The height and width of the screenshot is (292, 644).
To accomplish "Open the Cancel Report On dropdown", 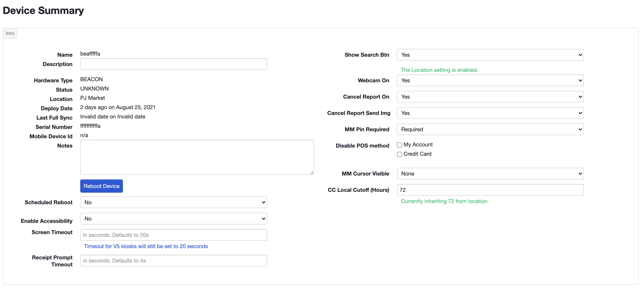I will [490, 97].
